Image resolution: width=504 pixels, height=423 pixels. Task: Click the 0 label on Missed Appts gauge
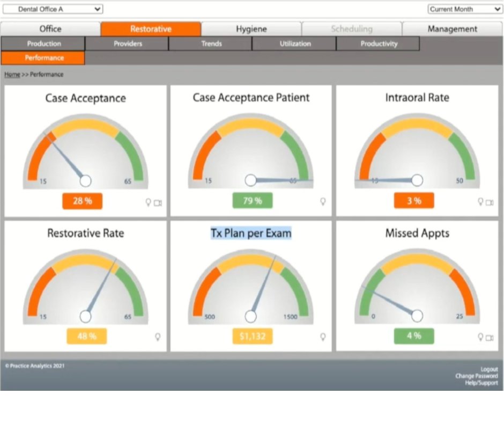(373, 317)
